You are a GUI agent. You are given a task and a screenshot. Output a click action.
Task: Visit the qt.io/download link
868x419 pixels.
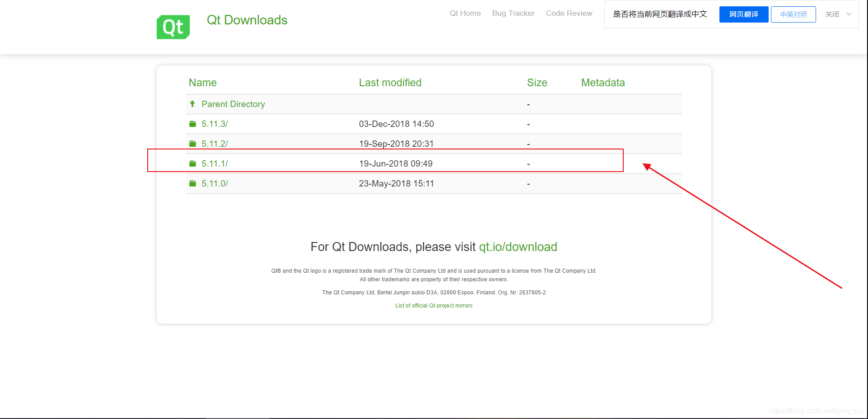pyautogui.click(x=518, y=247)
